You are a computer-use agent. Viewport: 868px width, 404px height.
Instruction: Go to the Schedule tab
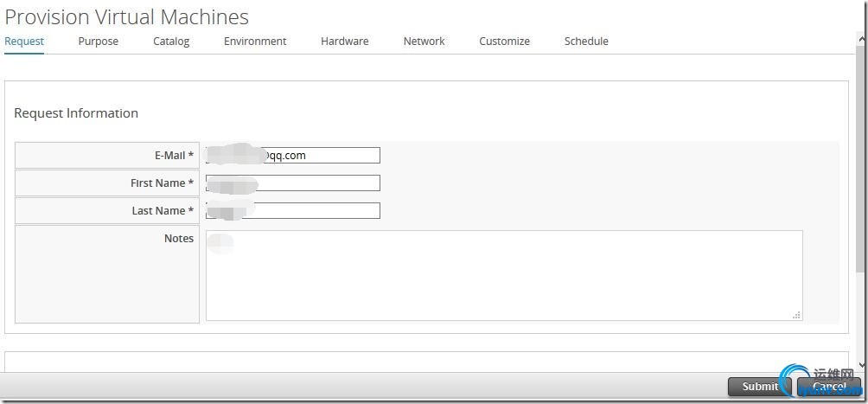click(x=586, y=41)
